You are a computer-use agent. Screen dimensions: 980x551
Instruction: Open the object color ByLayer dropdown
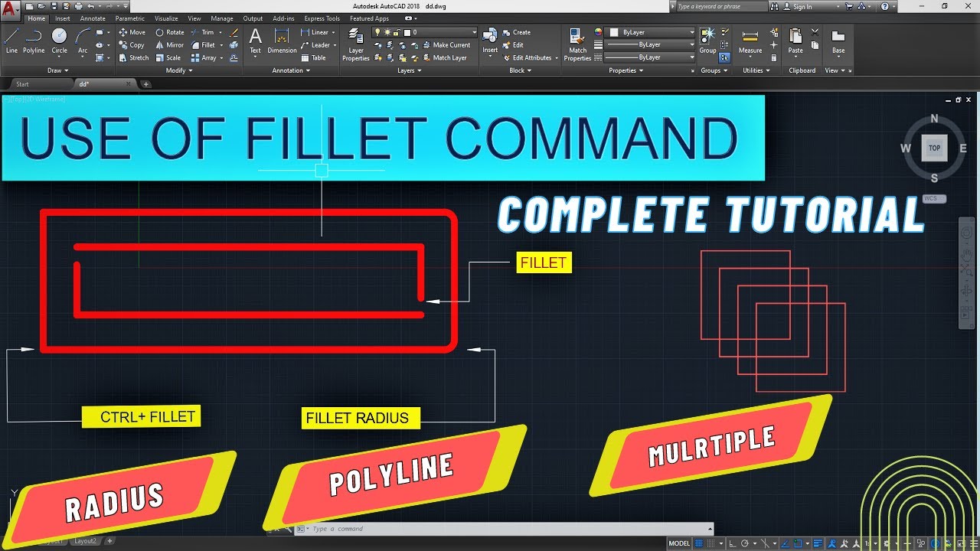(650, 32)
